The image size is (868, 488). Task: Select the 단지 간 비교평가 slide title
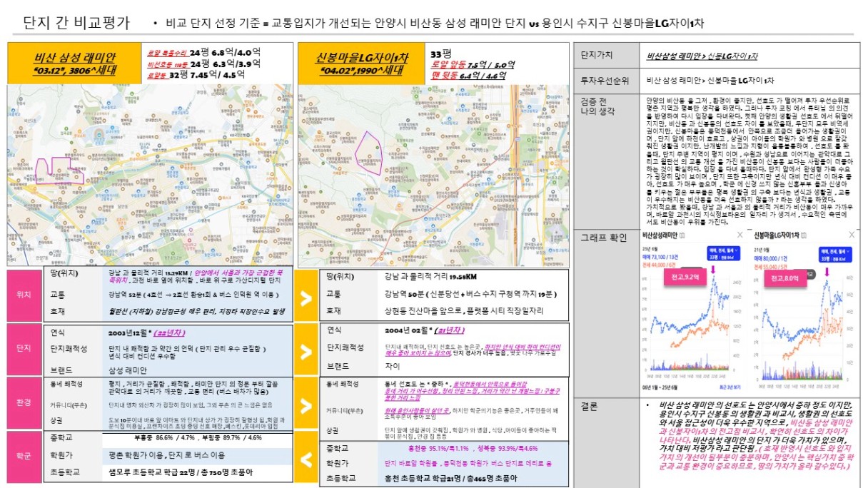(x=76, y=23)
